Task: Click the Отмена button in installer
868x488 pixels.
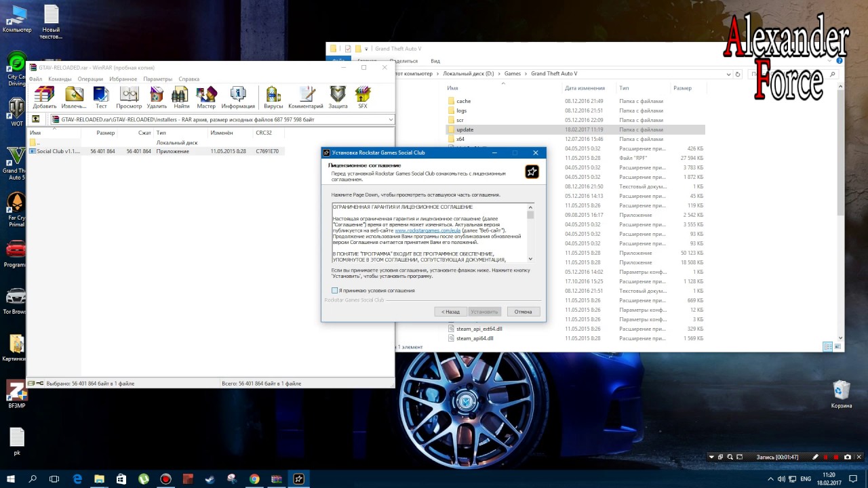Action: (523, 312)
